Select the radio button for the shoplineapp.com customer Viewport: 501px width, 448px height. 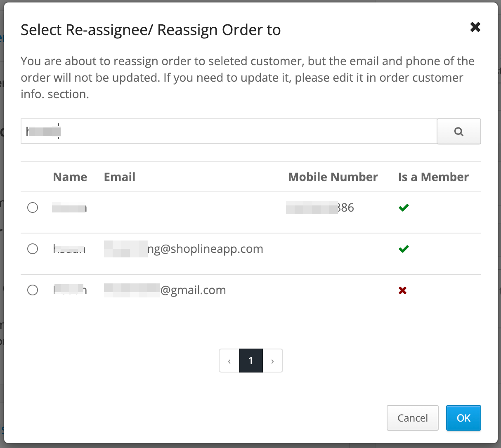point(33,249)
